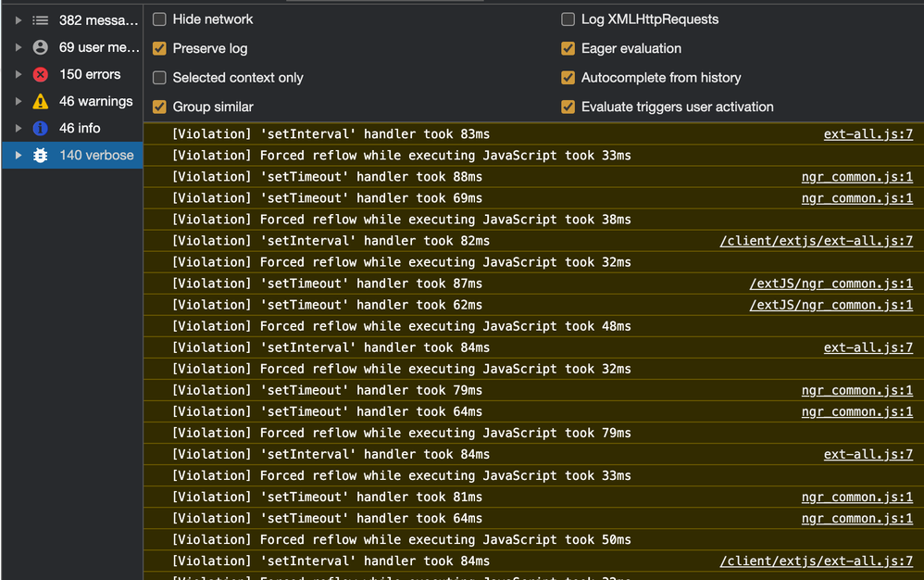Click the yellow warnings triangle icon
Viewport: 924px width, 580px height.
tap(40, 101)
